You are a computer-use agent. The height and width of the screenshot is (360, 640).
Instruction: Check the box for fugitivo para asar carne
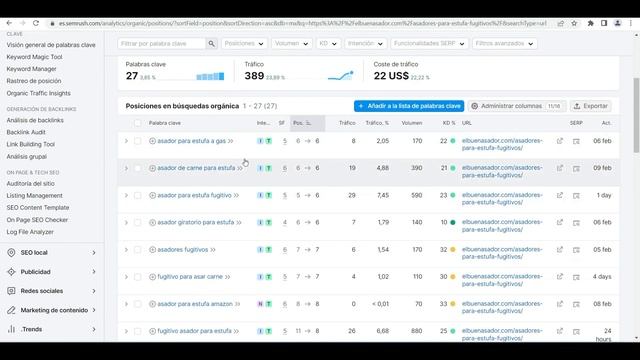pyautogui.click(x=138, y=277)
